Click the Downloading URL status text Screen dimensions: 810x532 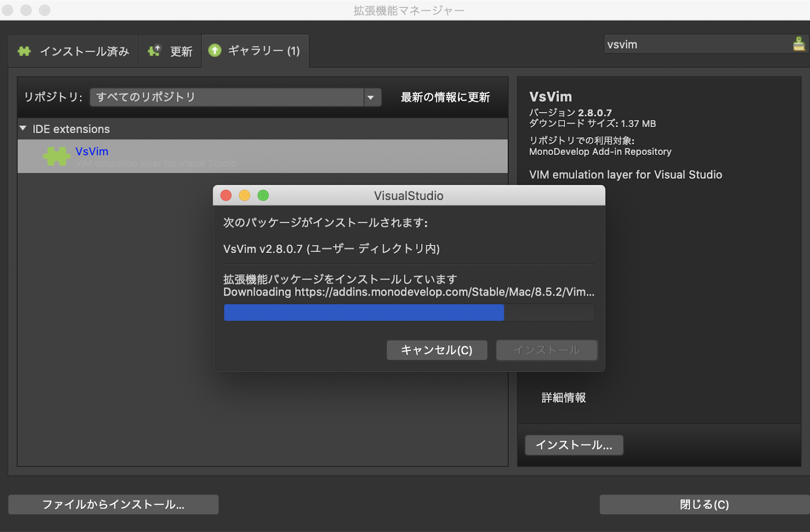409,292
